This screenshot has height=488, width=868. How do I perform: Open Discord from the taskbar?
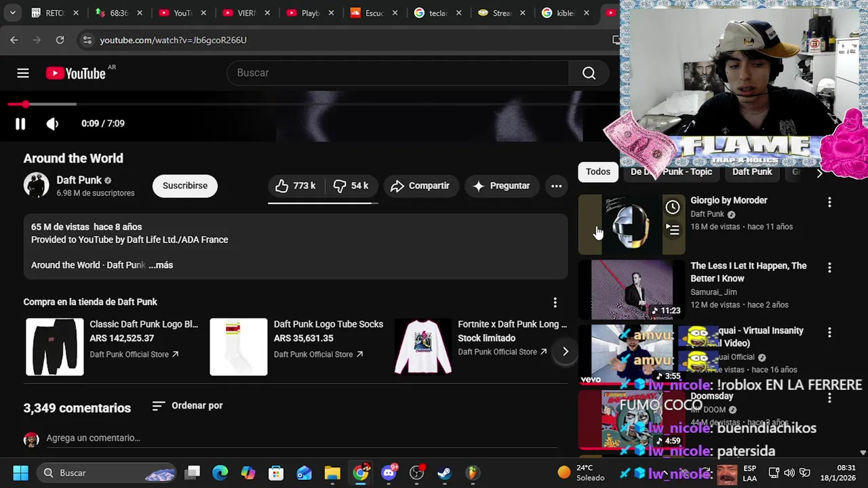click(389, 473)
